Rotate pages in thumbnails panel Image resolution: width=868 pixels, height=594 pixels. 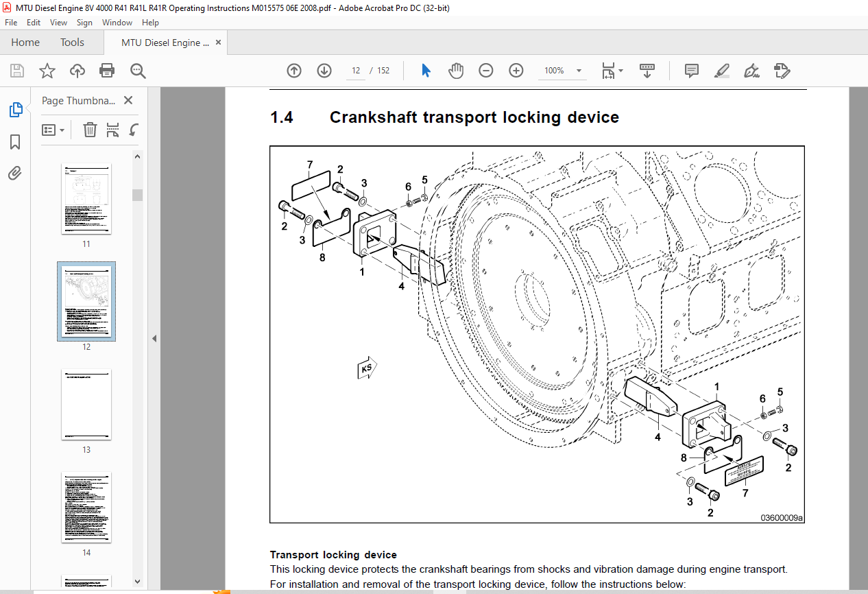tap(134, 130)
